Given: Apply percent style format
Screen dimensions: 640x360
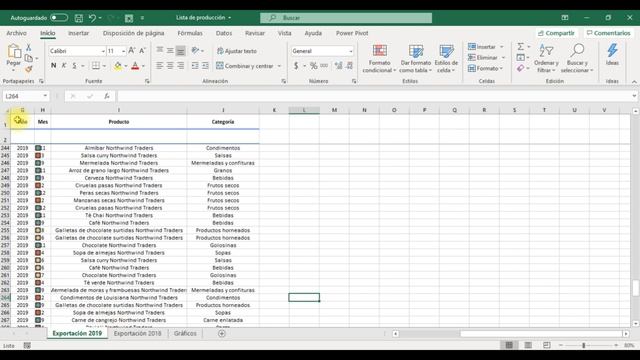Looking at the screenshot, I should [313, 66].
